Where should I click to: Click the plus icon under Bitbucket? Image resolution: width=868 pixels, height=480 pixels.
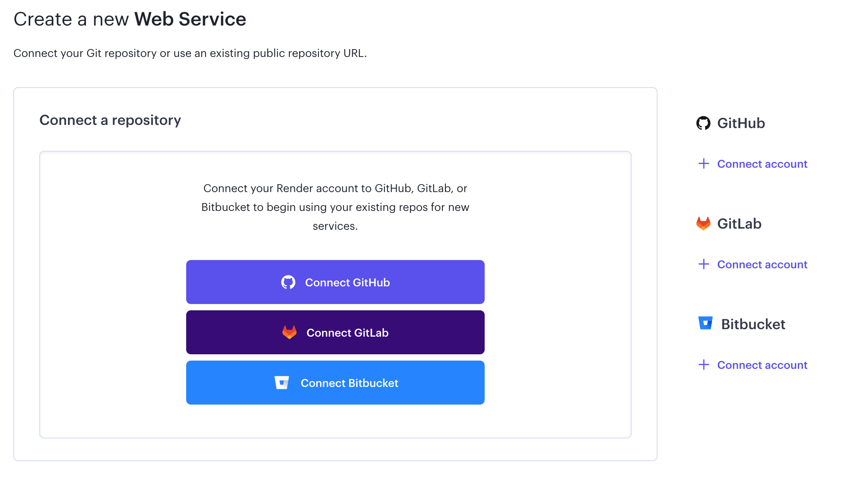(704, 365)
